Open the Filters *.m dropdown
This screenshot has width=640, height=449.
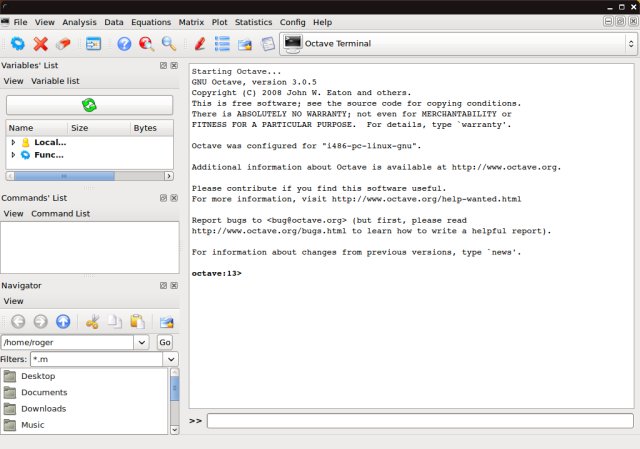pyautogui.click(x=171, y=359)
